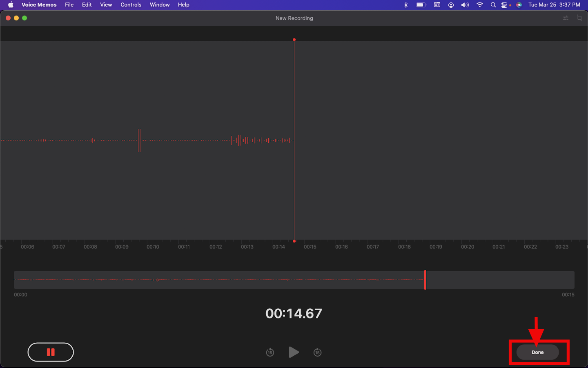Screen dimensions: 588x368
Task: Click the 00:00 overview start label
Action: point(20,295)
